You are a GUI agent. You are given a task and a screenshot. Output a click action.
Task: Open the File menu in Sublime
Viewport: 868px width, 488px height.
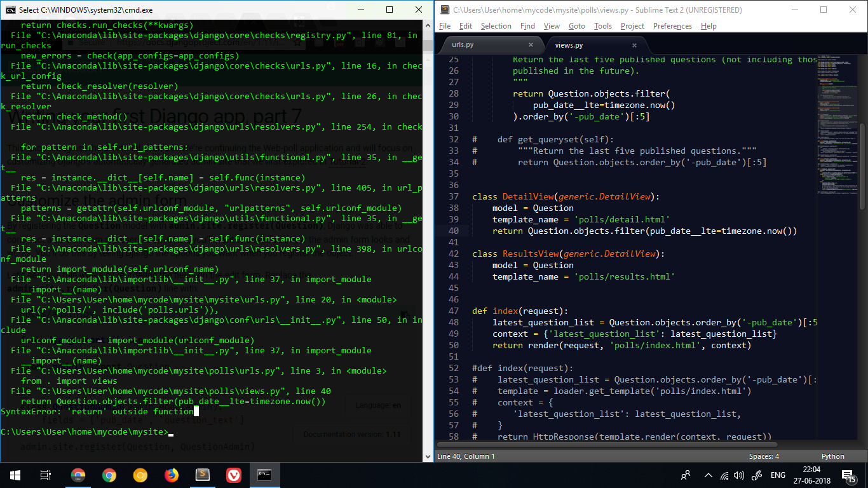coord(445,26)
